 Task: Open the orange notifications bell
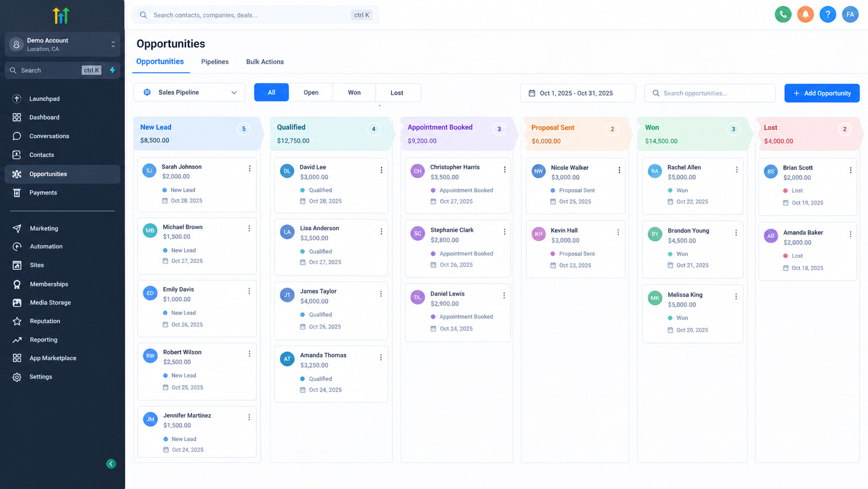pyautogui.click(x=805, y=15)
